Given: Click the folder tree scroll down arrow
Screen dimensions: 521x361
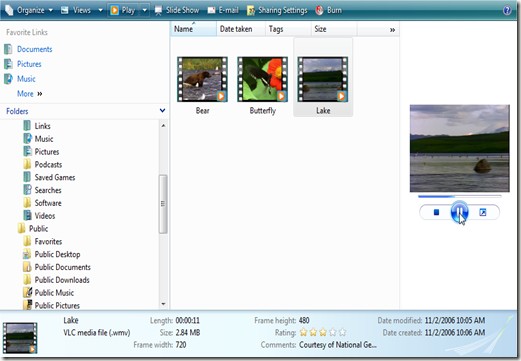Looking at the screenshot, I should point(163,304).
